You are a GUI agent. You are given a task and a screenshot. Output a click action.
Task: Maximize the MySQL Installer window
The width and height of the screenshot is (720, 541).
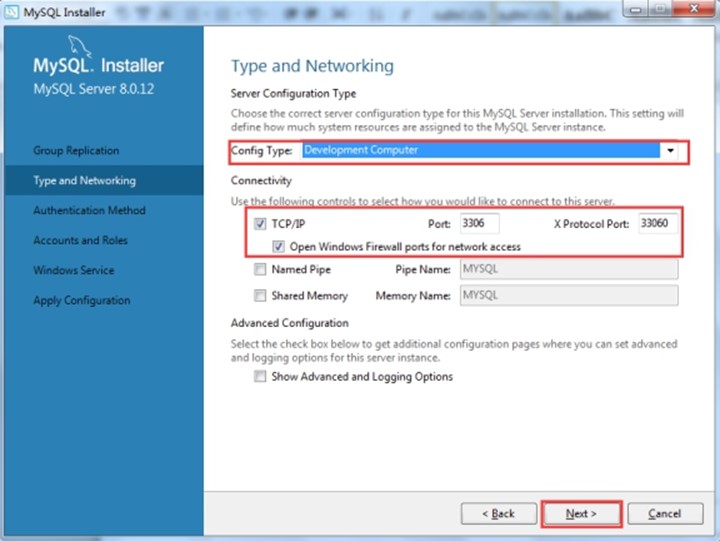[x=660, y=9]
